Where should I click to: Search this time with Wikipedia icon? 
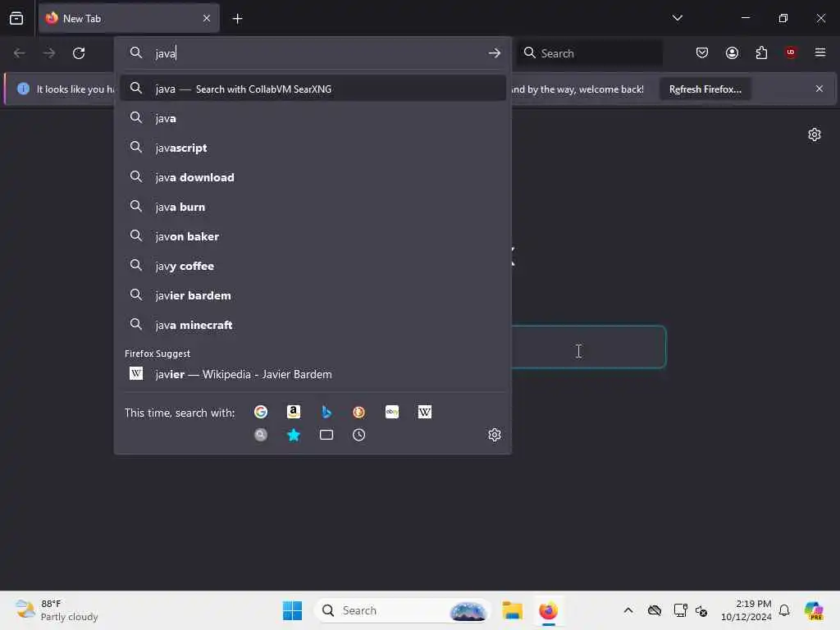[x=425, y=412]
